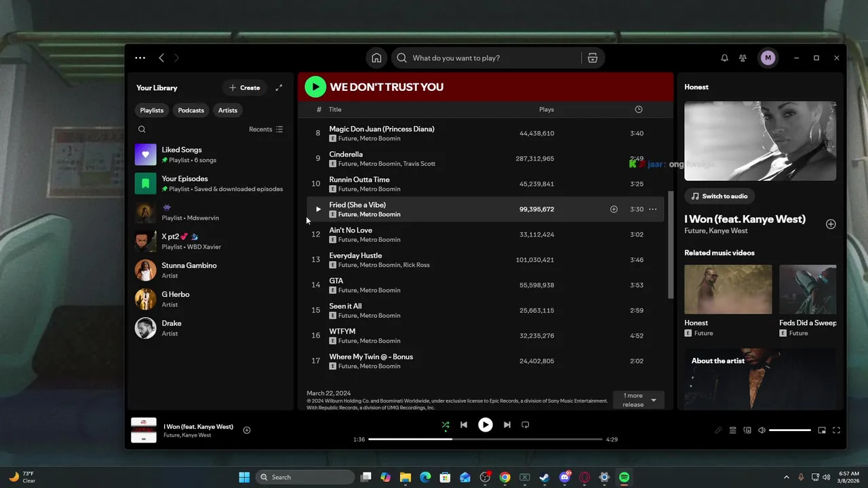The image size is (868, 488).
Task: Open the About the artist card
Action: click(760, 379)
